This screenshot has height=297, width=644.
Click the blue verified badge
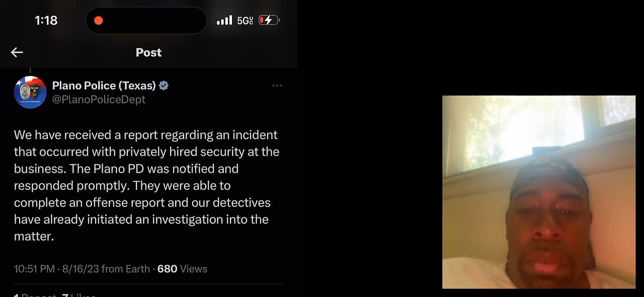[x=164, y=85]
